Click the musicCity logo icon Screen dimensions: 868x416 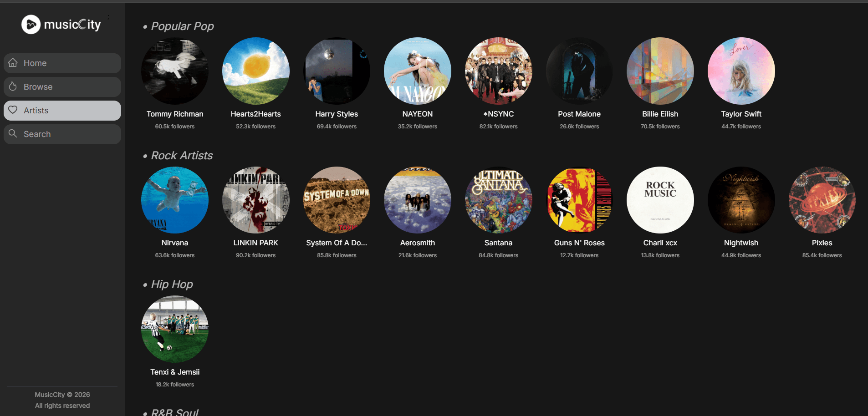31,25
